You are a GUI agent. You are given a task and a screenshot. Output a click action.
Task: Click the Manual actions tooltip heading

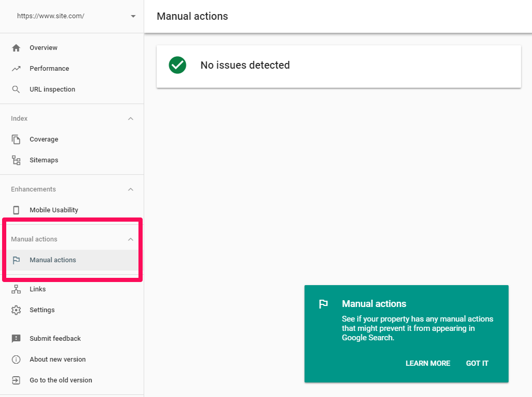[x=374, y=304]
